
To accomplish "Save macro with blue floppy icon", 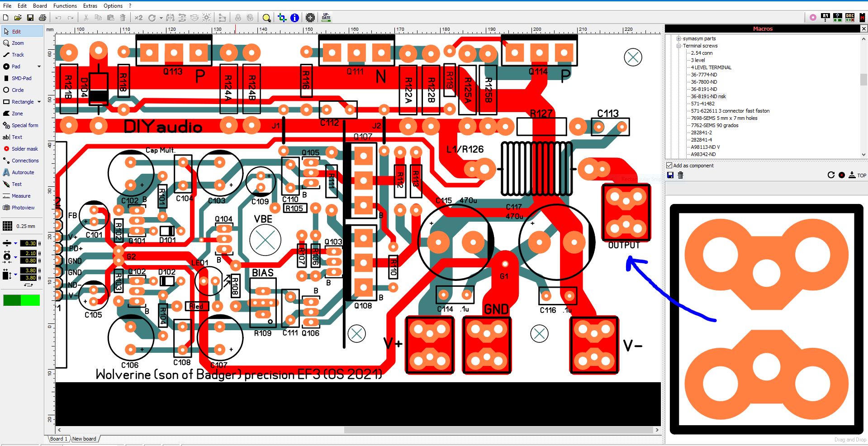I will (x=670, y=175).
